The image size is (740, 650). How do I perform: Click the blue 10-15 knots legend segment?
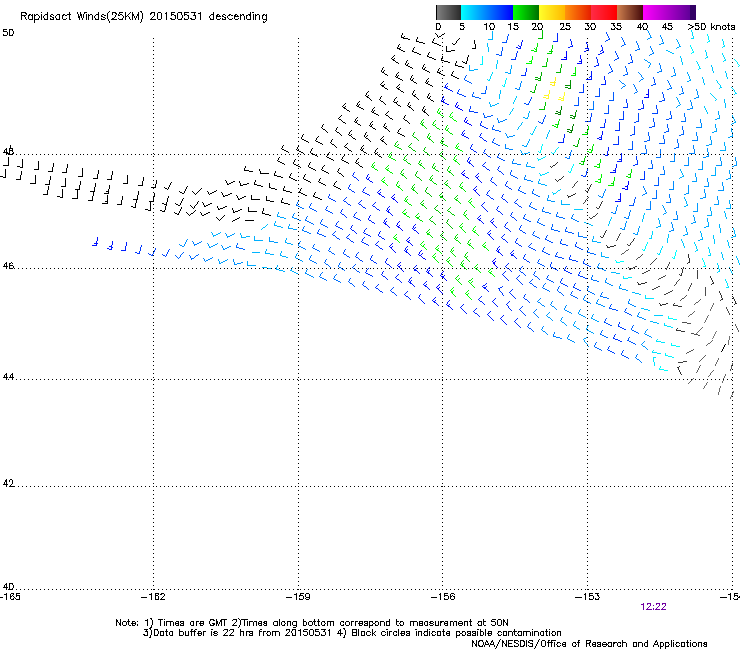500,12
